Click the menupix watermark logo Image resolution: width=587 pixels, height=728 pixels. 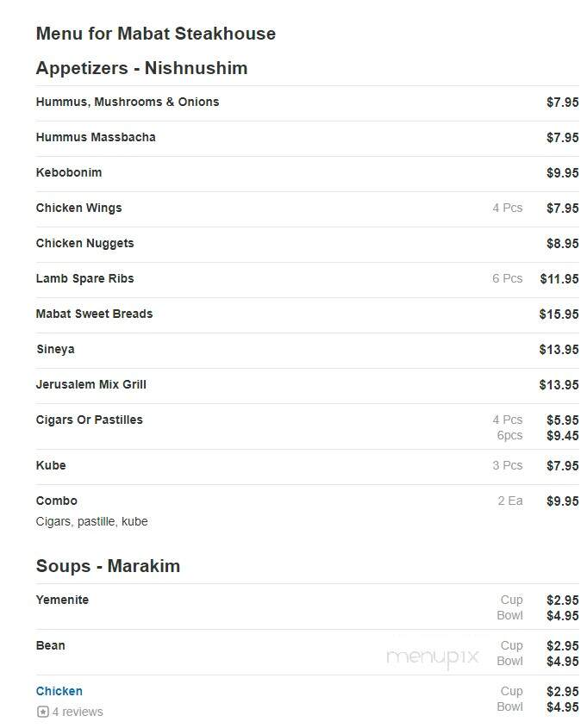(433, 656)
